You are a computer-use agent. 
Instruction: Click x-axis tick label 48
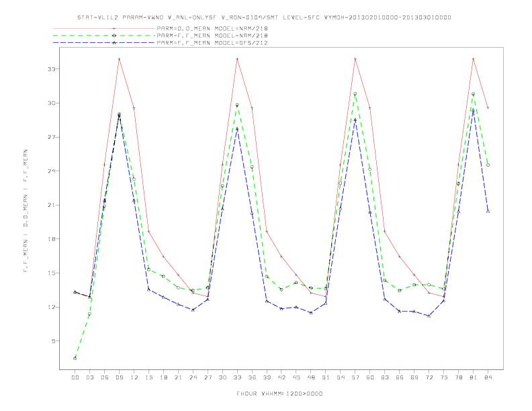(311, 377)
